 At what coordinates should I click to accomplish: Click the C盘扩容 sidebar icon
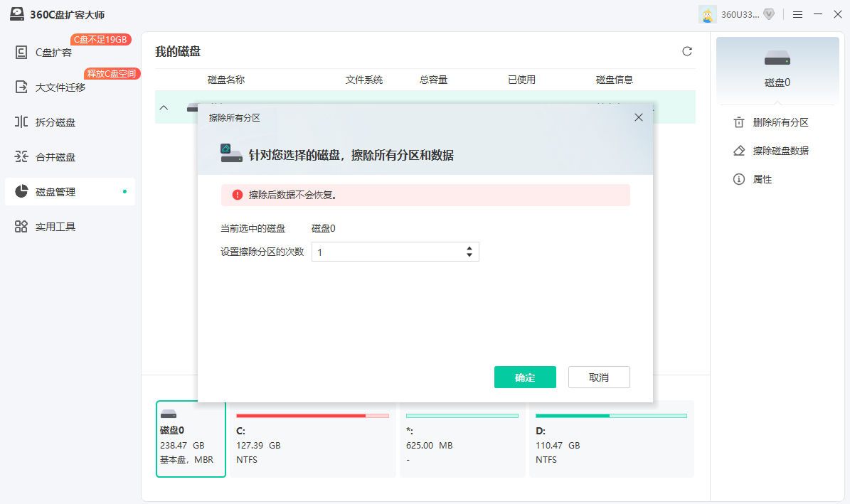pos(21,53)
